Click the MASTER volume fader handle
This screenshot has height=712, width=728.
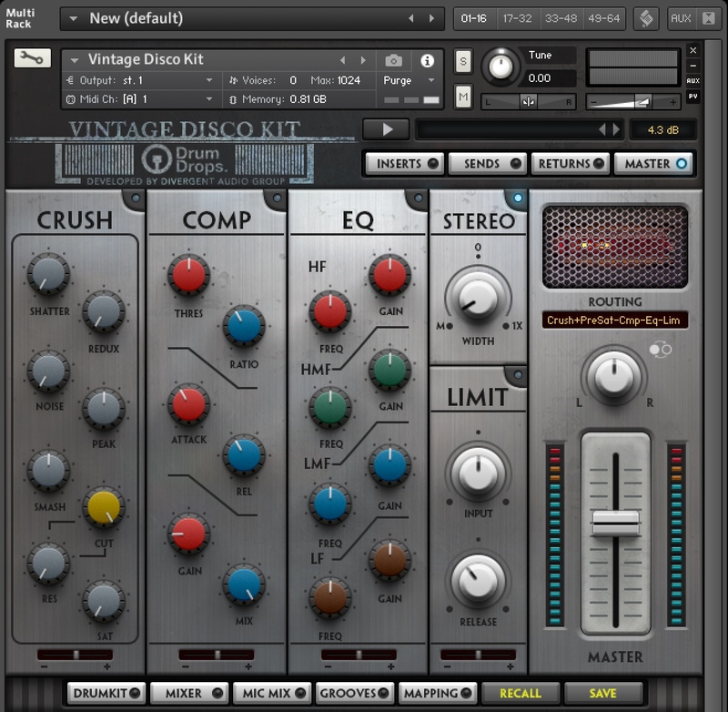coord(615,524)
